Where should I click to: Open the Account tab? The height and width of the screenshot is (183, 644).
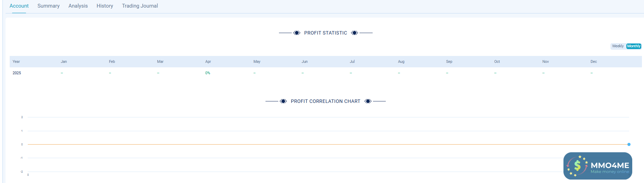point(19,6)
